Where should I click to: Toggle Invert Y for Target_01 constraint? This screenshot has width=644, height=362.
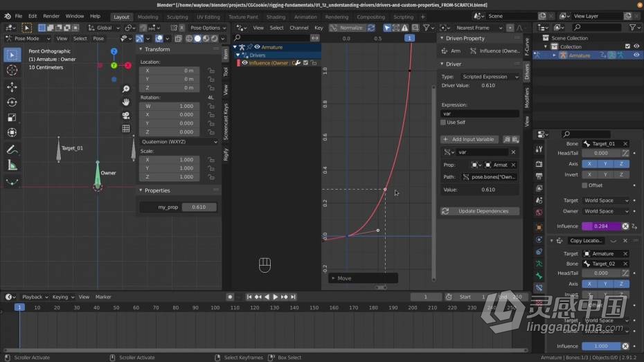(605, 174)
